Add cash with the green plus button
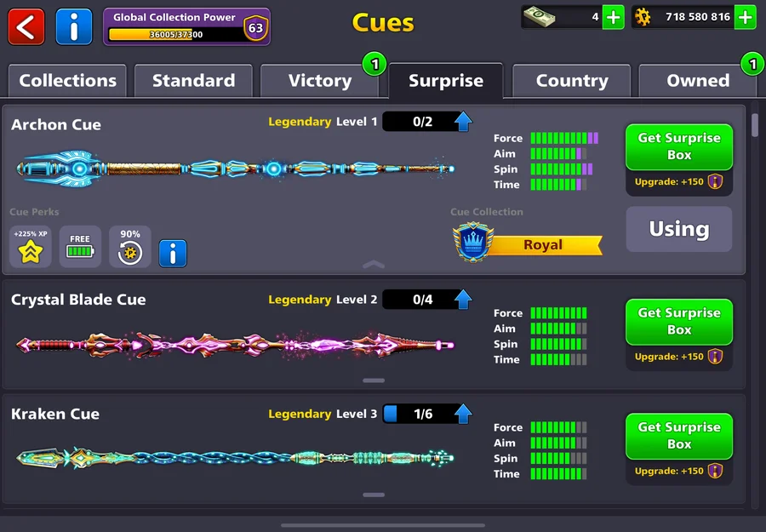The height and width of the screenshot is (532, 766). coord(613,18)
